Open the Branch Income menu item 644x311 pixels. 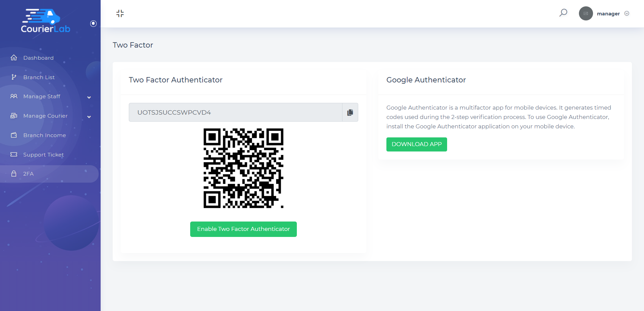coord(44,135)
